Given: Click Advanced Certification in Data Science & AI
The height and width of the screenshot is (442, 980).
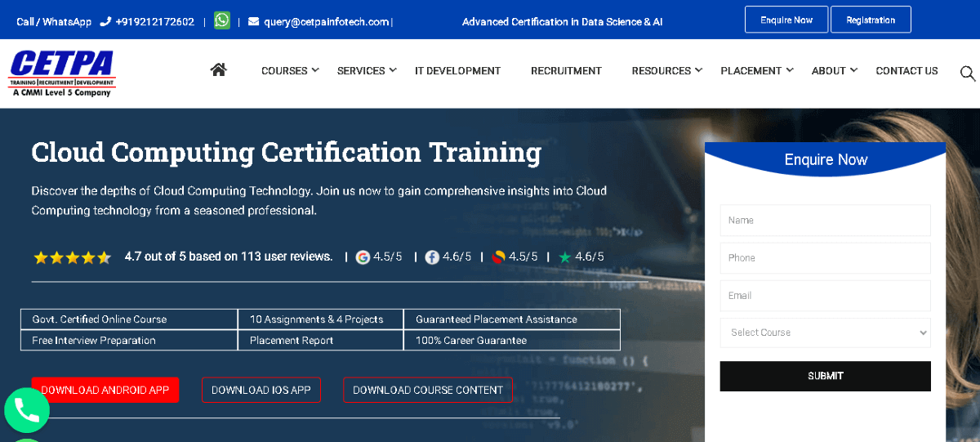Looking at the screenshot, I should coord(562,21).
